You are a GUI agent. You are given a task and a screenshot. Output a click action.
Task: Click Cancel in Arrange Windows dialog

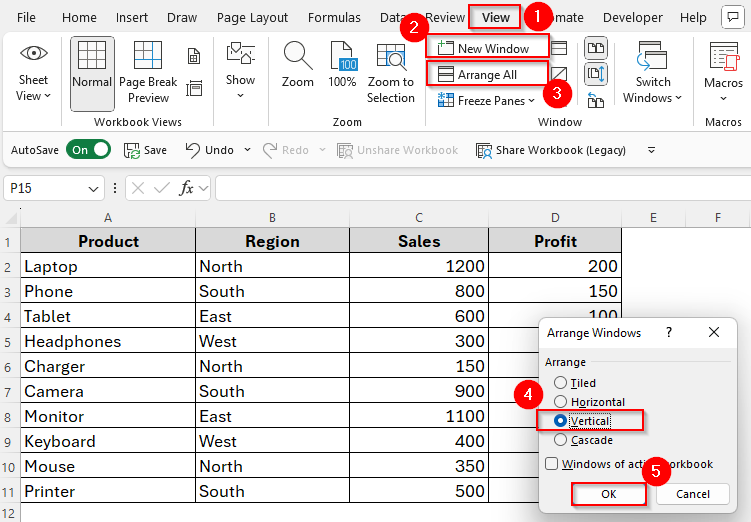(692, 494)
